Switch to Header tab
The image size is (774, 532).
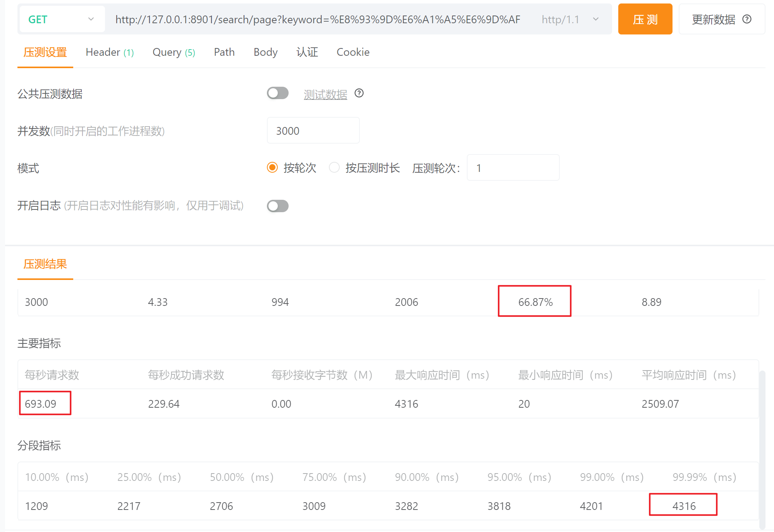pos(110,52)
